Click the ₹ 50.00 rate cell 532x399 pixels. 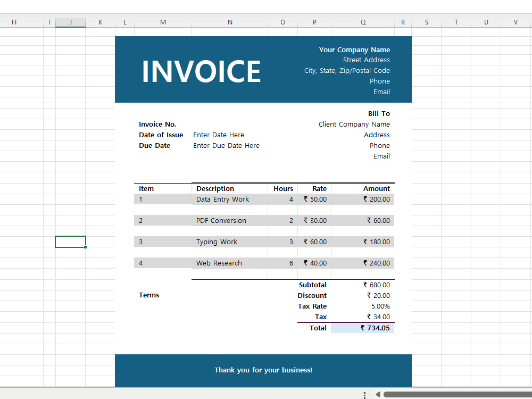coord(315,199)
